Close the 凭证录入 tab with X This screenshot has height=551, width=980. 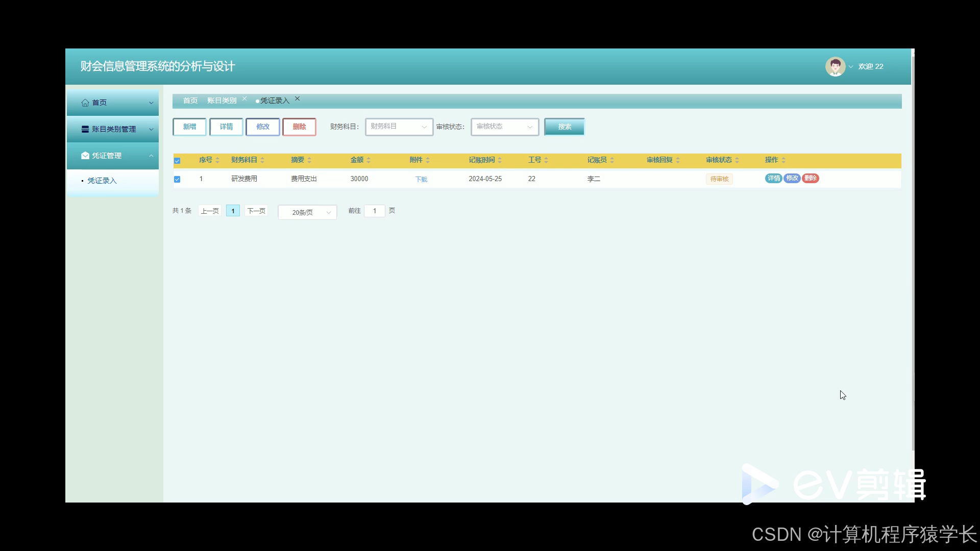click(298, 99)
